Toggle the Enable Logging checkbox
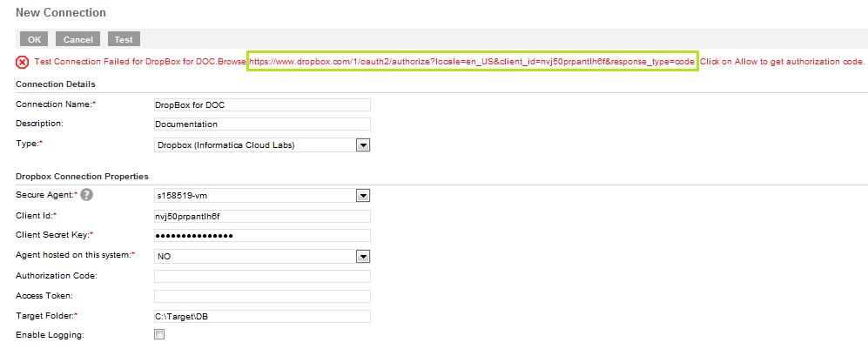This screenshot has width=868, height=356. [x=159, y=334]
